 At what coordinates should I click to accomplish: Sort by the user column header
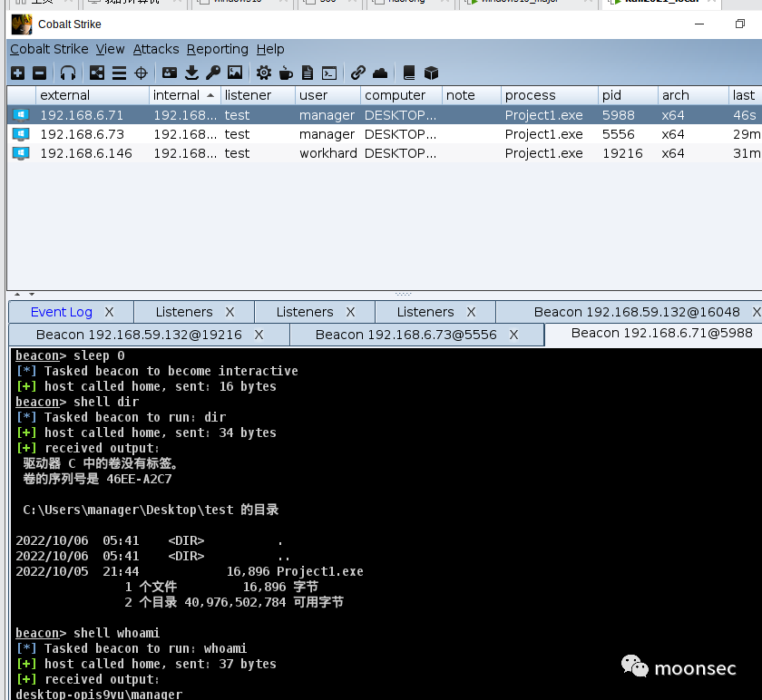coord(328,95)
